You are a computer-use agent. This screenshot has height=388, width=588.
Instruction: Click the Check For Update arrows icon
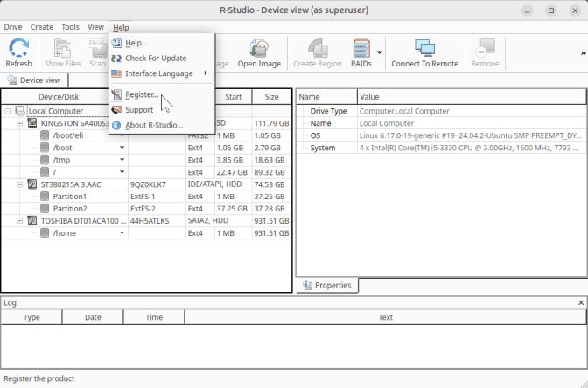[116, 58]
